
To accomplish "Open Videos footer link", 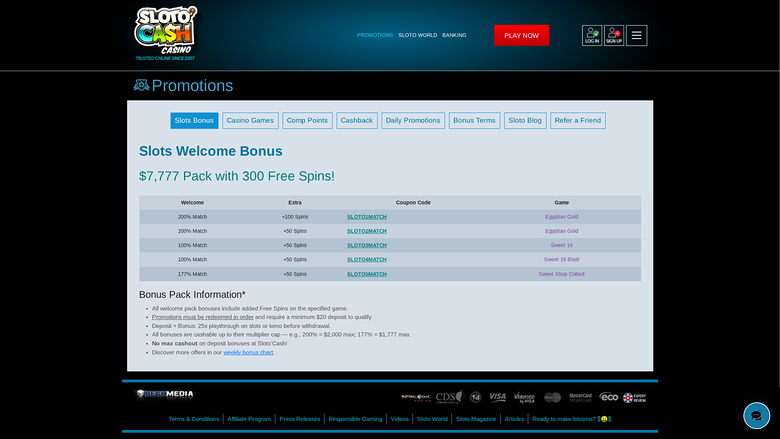I will coord(399,419).
